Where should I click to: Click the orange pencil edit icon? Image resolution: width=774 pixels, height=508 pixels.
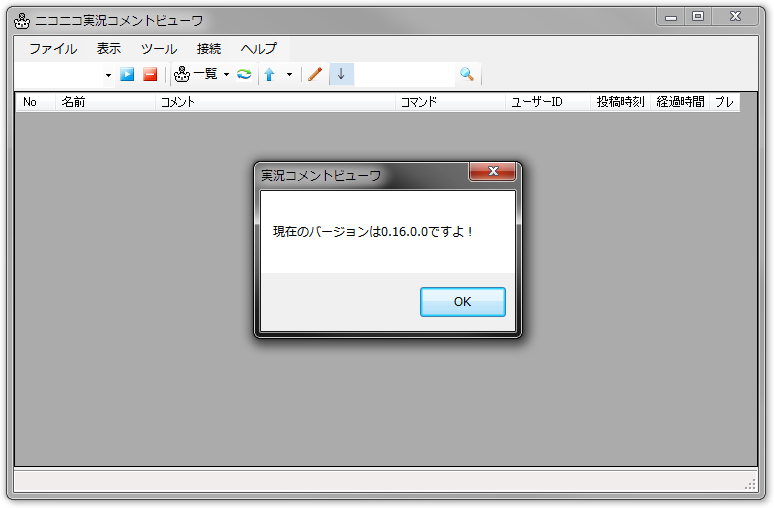point(315,74)
